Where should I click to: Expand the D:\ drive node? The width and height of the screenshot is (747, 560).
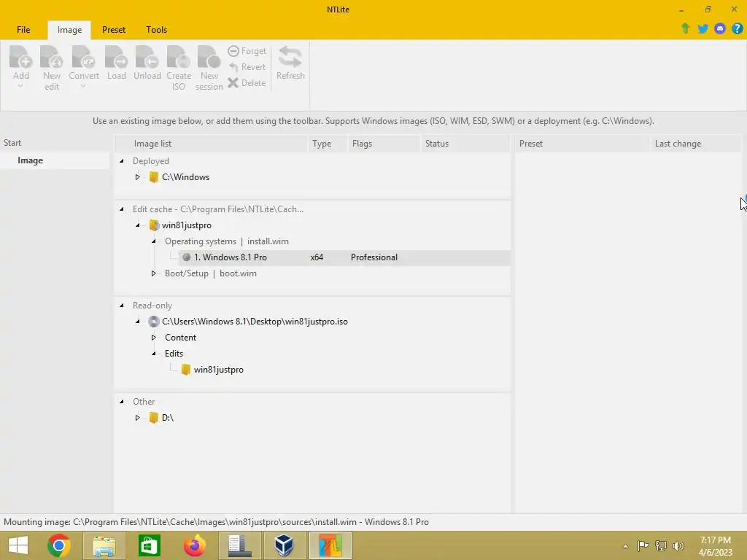tap(138, 418)
